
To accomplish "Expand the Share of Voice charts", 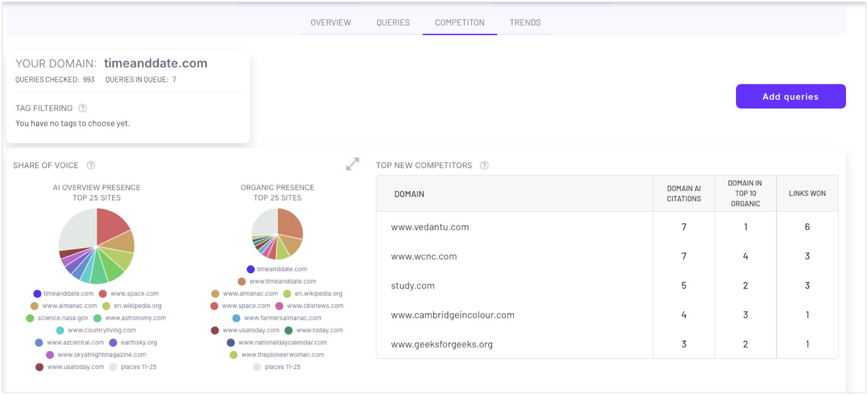I will click(353, 164).
